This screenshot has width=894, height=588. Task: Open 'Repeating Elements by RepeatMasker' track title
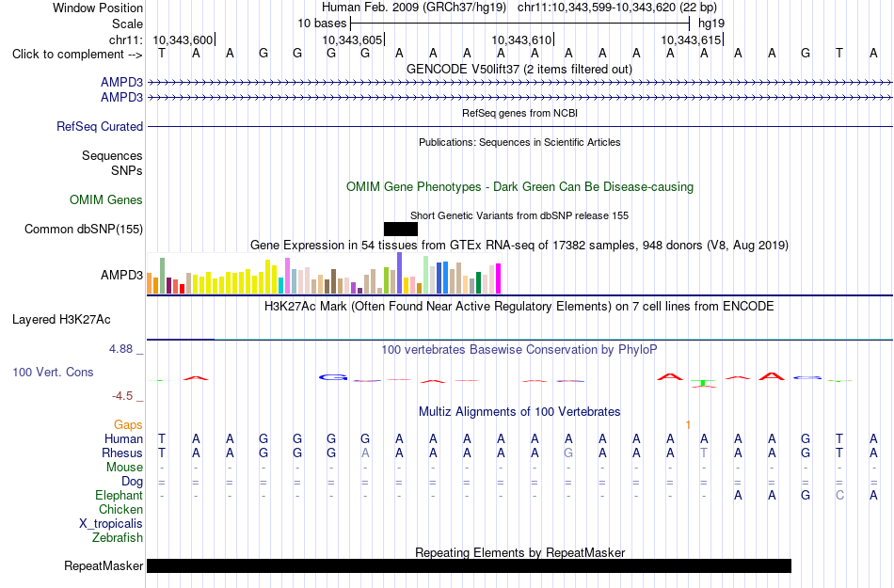(519, 552)
